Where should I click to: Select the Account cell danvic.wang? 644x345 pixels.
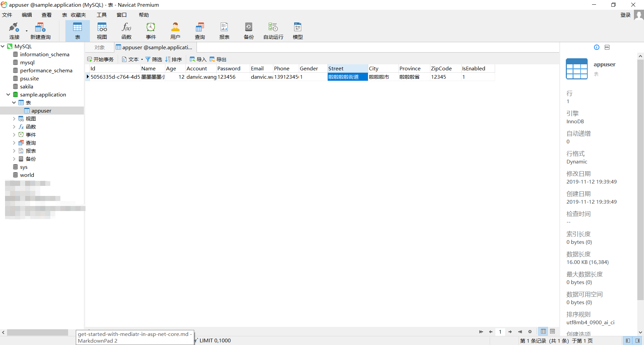click(201, 77)
